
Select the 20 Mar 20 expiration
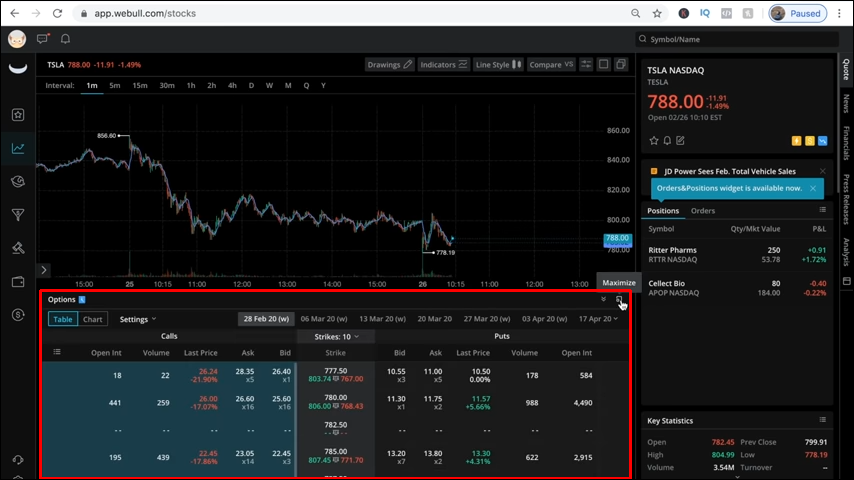coord(435,319)
